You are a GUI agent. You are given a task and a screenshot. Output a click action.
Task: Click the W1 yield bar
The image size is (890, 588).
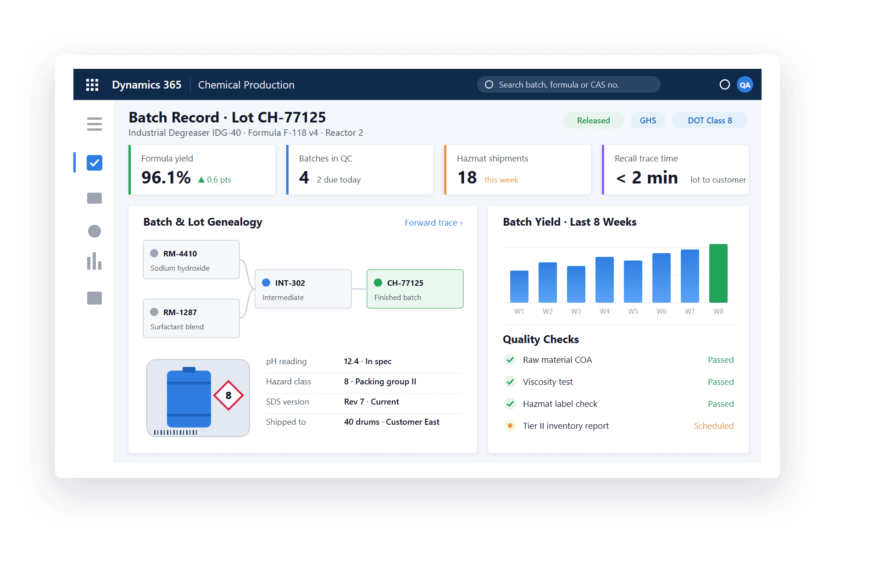(519, 287)
